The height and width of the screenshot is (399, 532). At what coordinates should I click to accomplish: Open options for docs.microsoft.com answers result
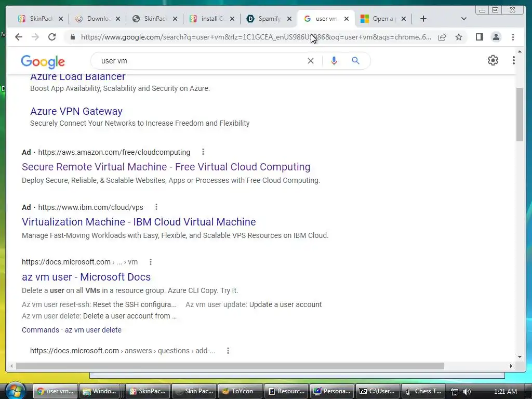[x=228, y=351]
